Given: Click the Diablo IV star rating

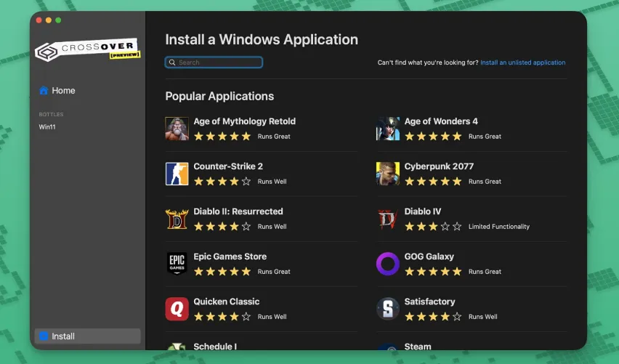Looking at the screenshot, I should 433,226.
